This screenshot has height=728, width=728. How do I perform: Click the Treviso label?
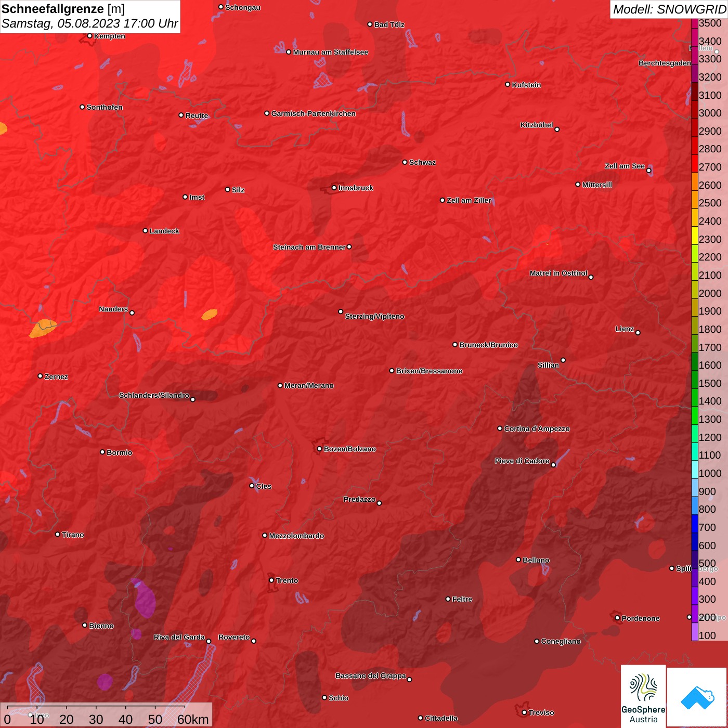[541, 712]
